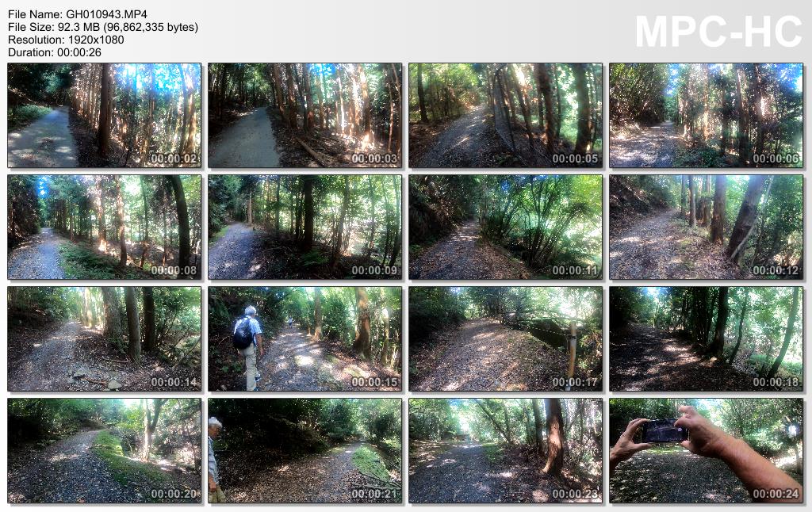
Task: Click the thumbnail showing hands holding phone
Action: click(x=706, y=450)
